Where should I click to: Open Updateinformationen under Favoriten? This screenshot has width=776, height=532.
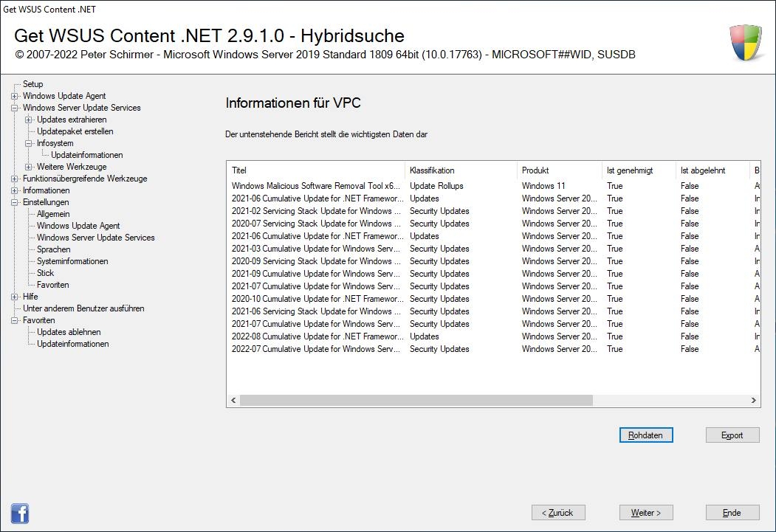pyautogui.click(x=73, y=344)
